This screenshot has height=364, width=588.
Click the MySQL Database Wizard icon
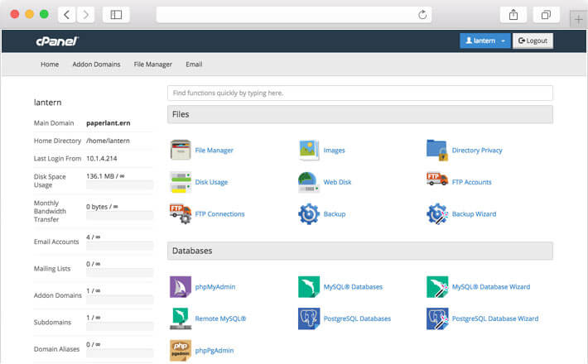(436, 287)
